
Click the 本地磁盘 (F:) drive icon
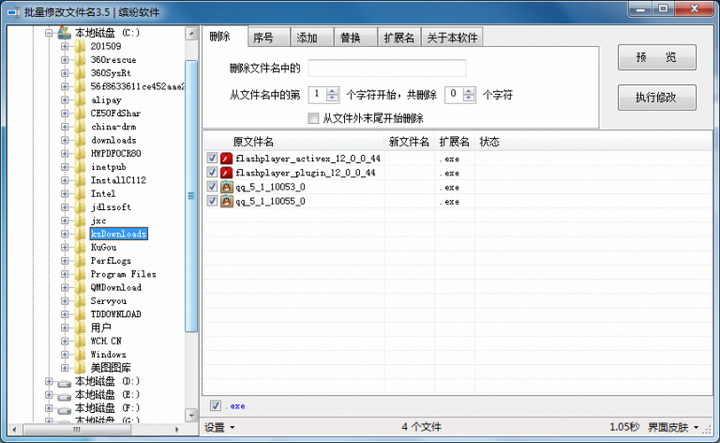(64, 409)
